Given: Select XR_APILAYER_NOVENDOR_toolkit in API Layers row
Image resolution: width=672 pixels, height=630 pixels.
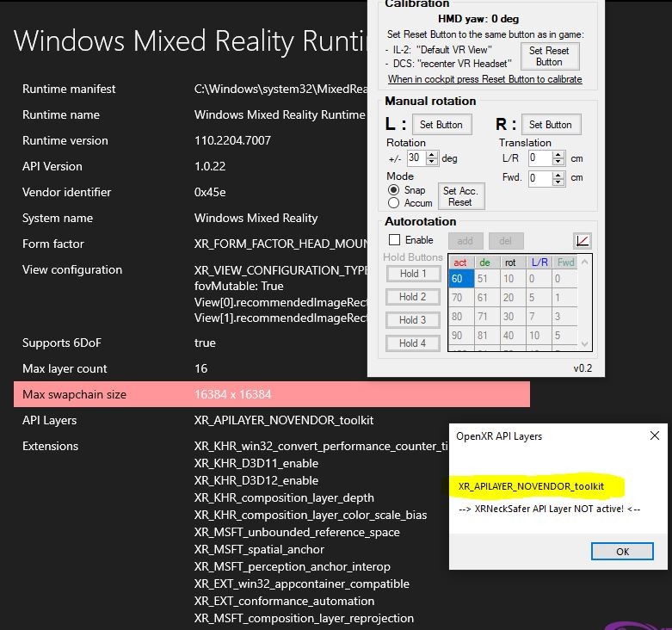Looking at the screenshot, I should tap(284, 420).
